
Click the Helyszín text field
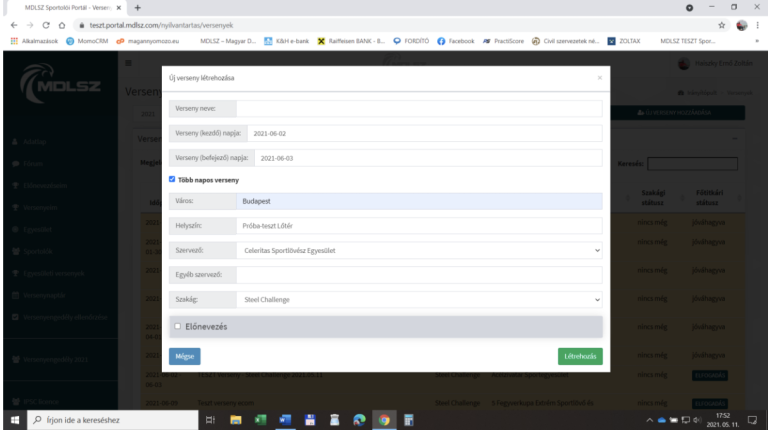[420, 226]
